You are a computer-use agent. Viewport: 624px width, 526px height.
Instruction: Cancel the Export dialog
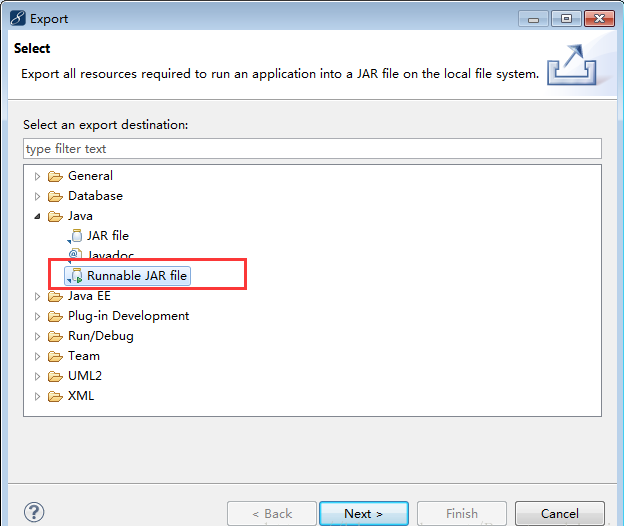pyautogui.click(x=560, y=514)
